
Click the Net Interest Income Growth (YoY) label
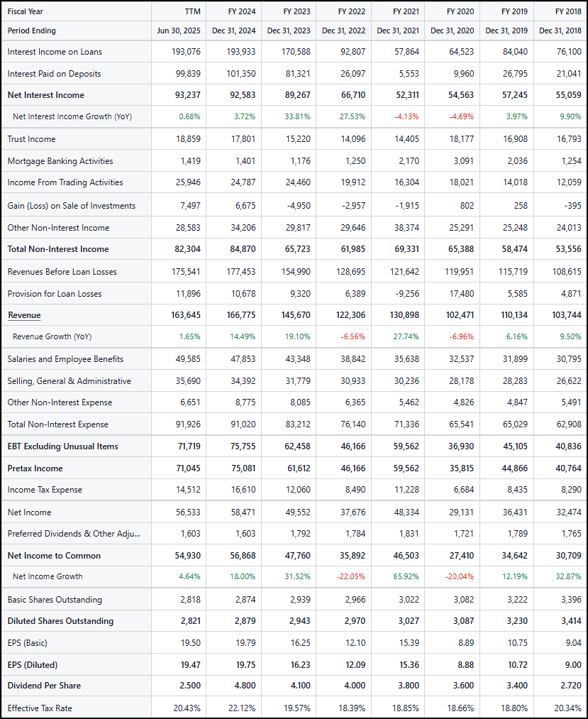pyautogui.click(x=72, y=116)
